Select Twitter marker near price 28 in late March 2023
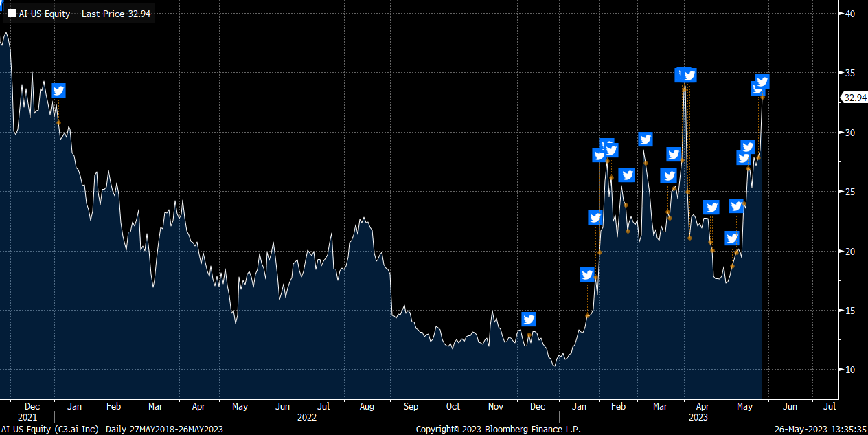The image size is (868, 435). click(x=674, y=155)
